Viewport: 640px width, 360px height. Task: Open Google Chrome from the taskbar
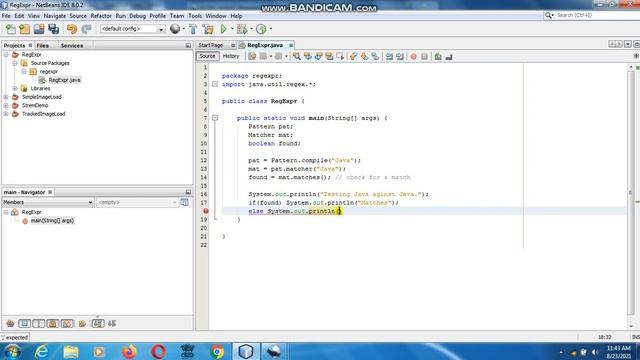217,351
